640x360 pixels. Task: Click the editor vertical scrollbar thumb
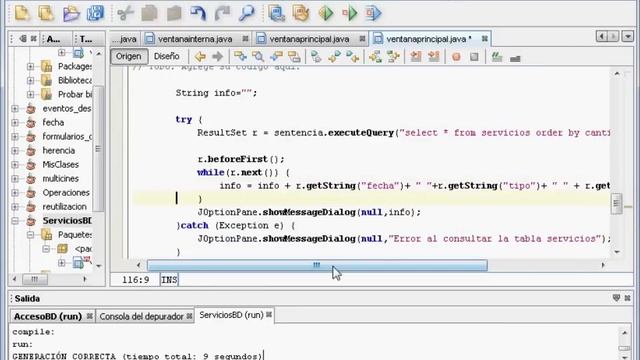(617, 203)
